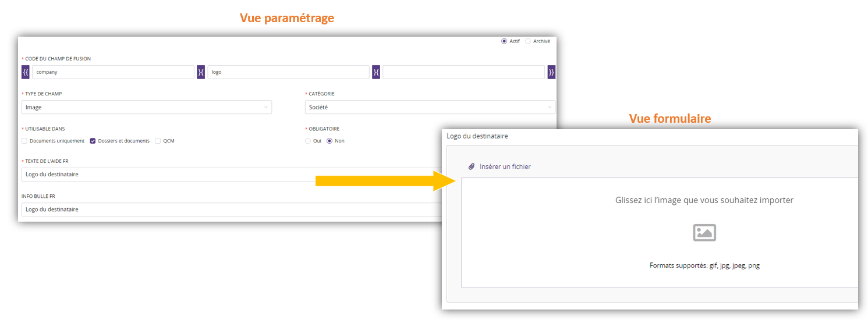
Task: Click the closing double-brace icon
Action: (x=551, y=72)
